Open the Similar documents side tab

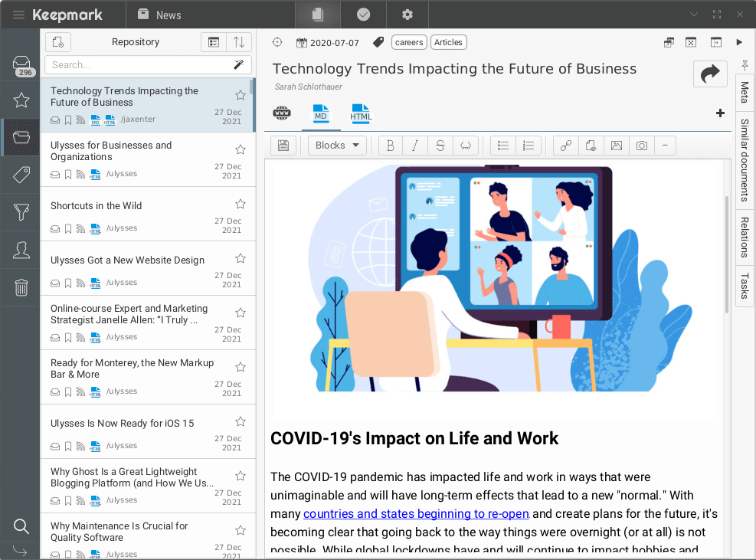745,159
